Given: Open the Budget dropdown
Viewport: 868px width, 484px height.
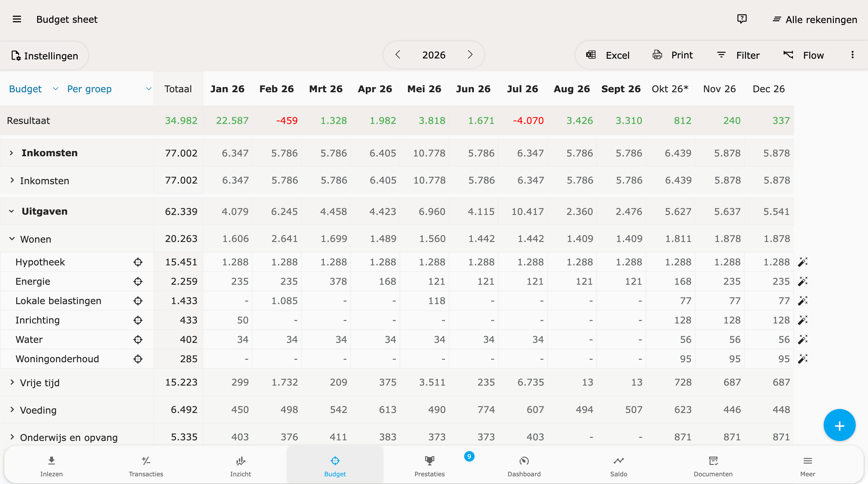Looking at the screenshot, I should (34, 89).
